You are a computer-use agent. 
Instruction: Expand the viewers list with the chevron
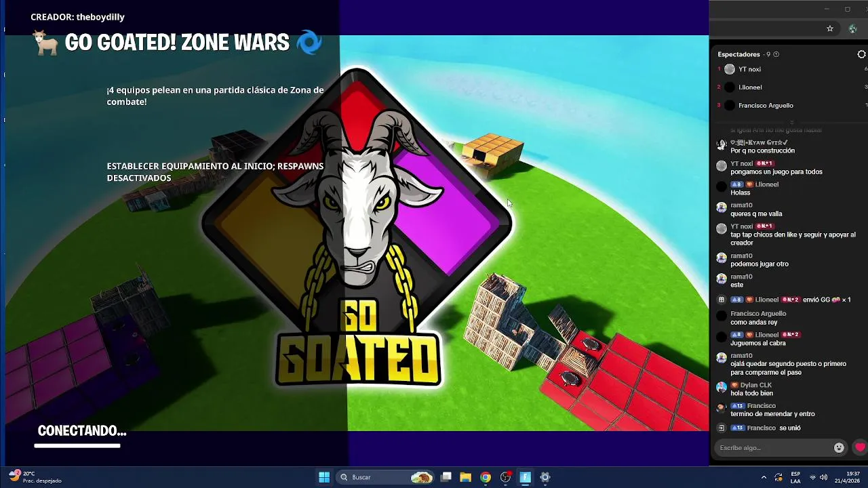click(791, 123)
